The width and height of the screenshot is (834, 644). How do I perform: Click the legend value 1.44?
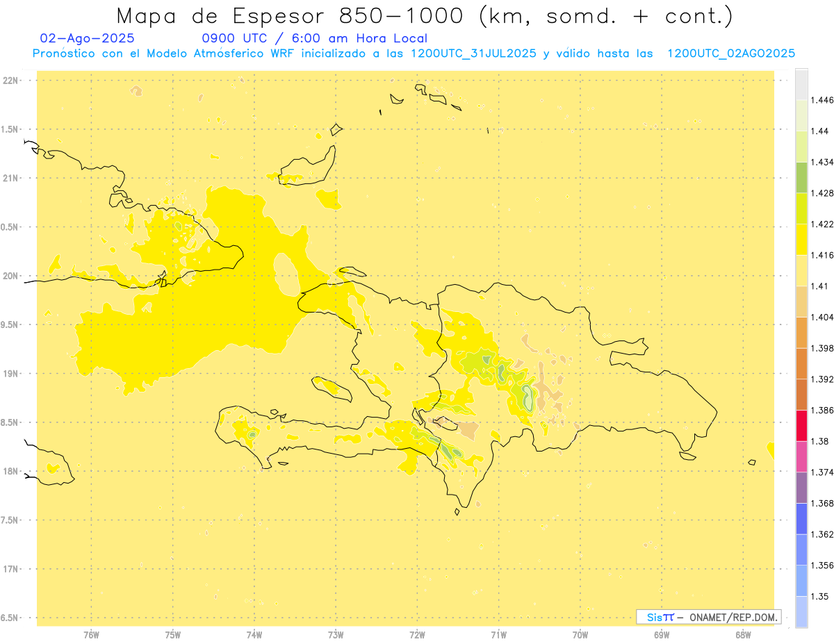click(819, 131)
